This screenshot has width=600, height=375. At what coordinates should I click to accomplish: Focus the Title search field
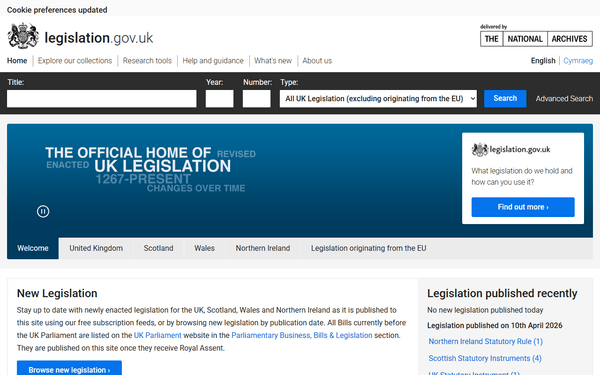tap(101, 99)
